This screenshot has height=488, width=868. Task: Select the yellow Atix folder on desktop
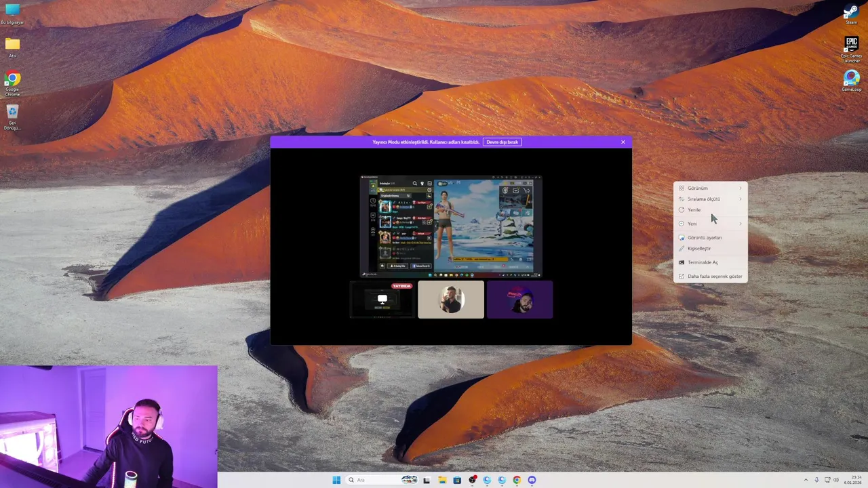(x=12, y=47)
